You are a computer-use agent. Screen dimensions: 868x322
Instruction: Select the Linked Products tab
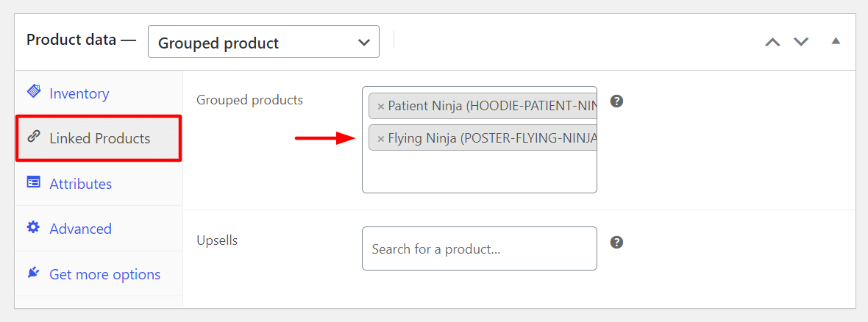[x=100, y=138]
